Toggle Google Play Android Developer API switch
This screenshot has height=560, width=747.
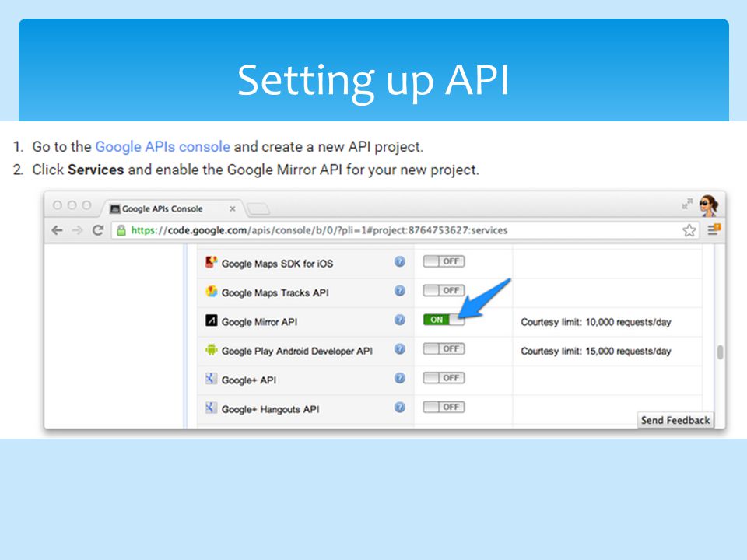(444, 349)
